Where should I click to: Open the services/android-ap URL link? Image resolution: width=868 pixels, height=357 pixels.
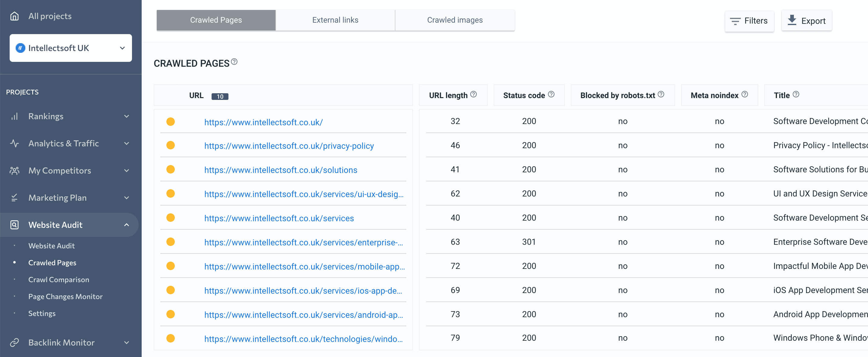[303, 315]
